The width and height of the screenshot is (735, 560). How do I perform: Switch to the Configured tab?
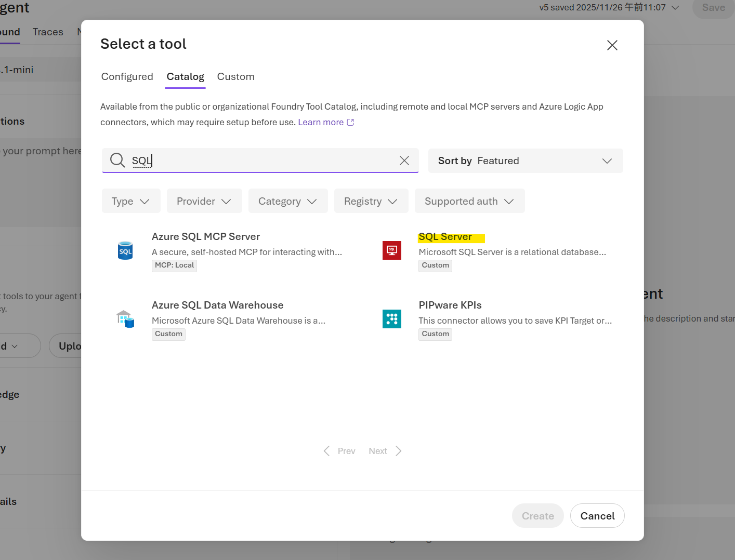click(127, 77)
